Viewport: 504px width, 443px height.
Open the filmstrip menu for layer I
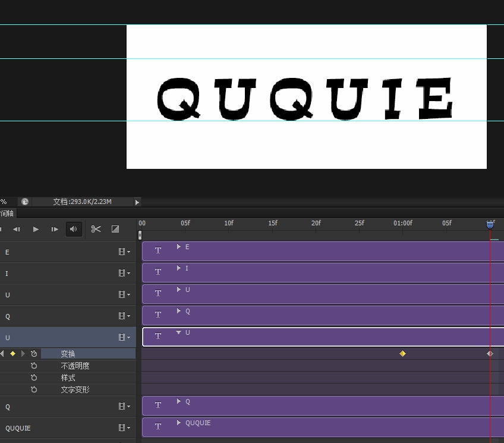coord(124,274)
